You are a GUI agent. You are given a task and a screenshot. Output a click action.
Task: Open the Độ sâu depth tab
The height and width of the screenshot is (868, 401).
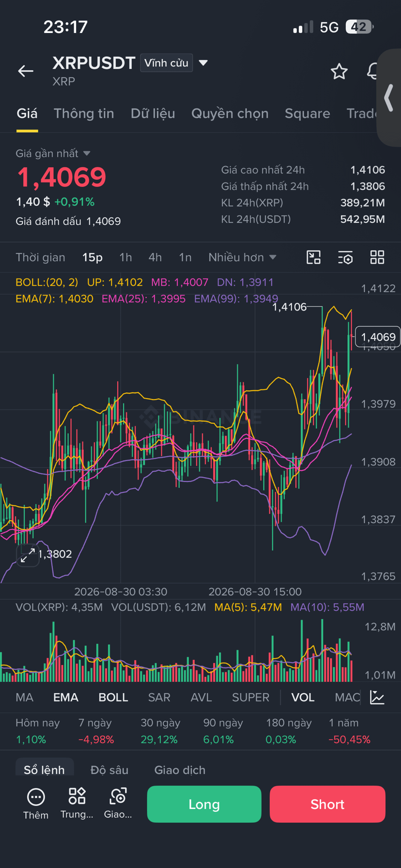pyautogui.click(x=109, y=770)
